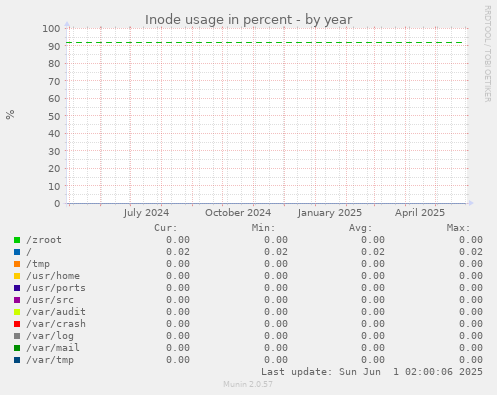The height and width of the screenshot is (395, 497).
Task: Select the /zroot legend label
Action: tap(44, 240)
